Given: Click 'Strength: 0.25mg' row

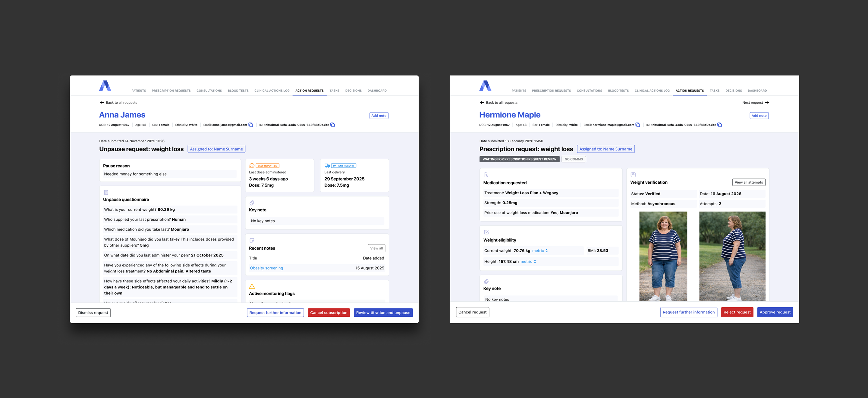Looking at the screenshot, I should tap(551, 203).
